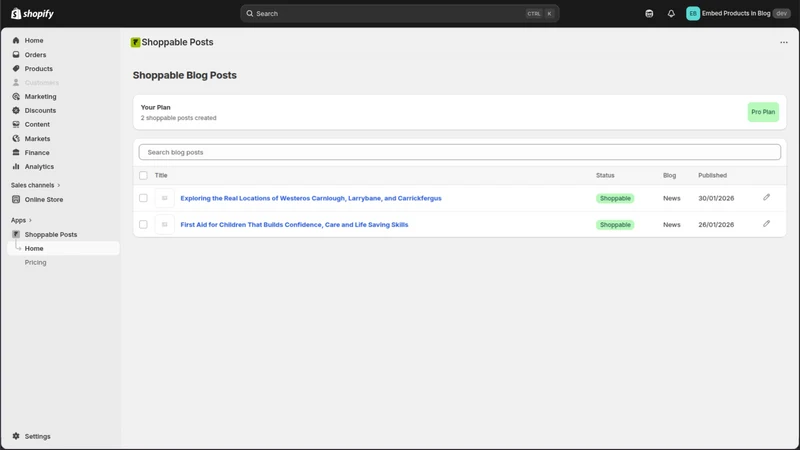Screen dimensions: 800x450
Task: Edit the Westeros post with pencil icon
Action: 766,197
